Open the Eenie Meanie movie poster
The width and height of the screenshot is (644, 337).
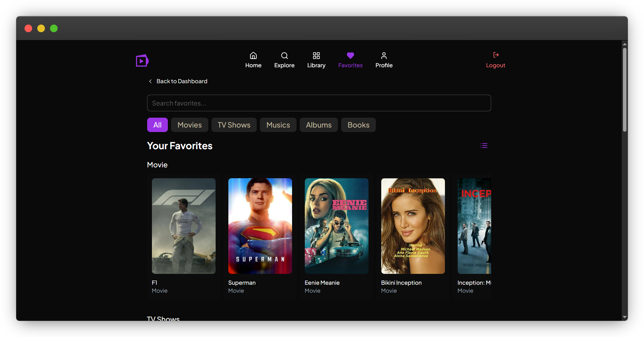click(x=337, y=226)
